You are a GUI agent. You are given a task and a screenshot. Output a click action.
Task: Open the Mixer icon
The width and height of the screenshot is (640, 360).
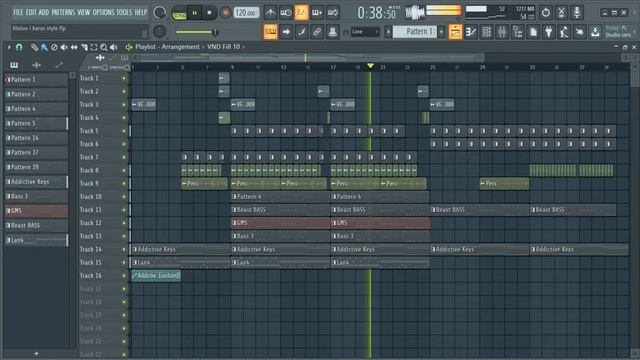[x=502, y=32]
